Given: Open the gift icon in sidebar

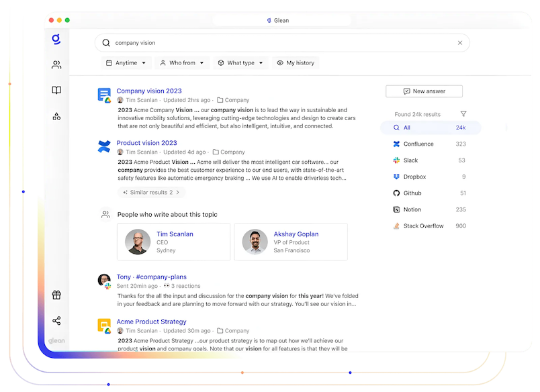Looking at the screenshot, I should coord(56,295).
